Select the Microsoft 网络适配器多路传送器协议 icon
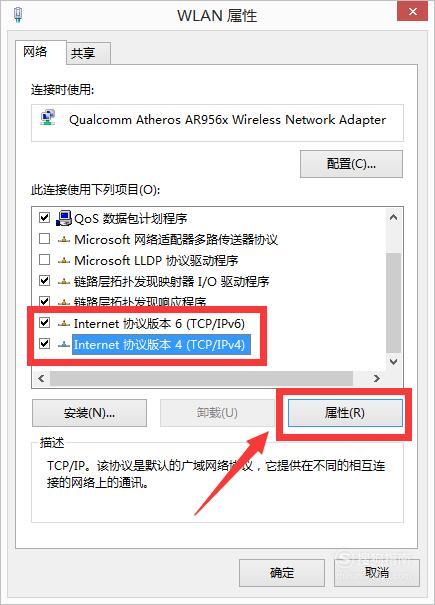 [64, 240]
